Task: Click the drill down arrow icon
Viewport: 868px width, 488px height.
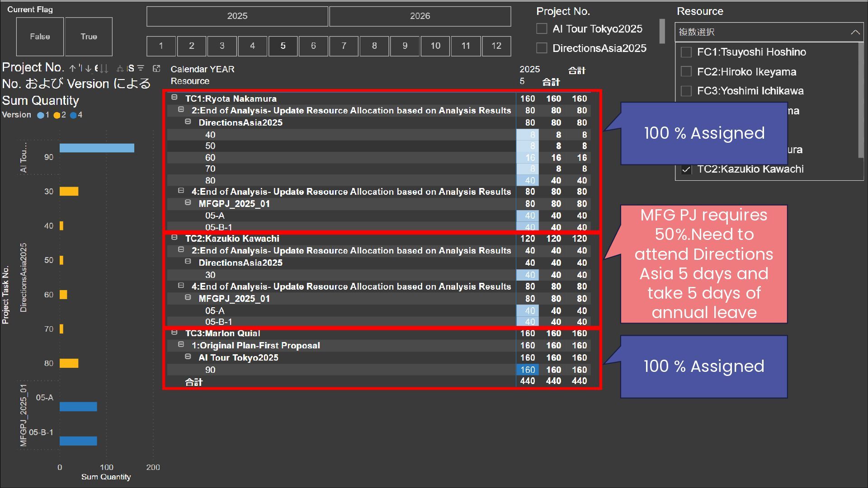Action: point(88,68)
